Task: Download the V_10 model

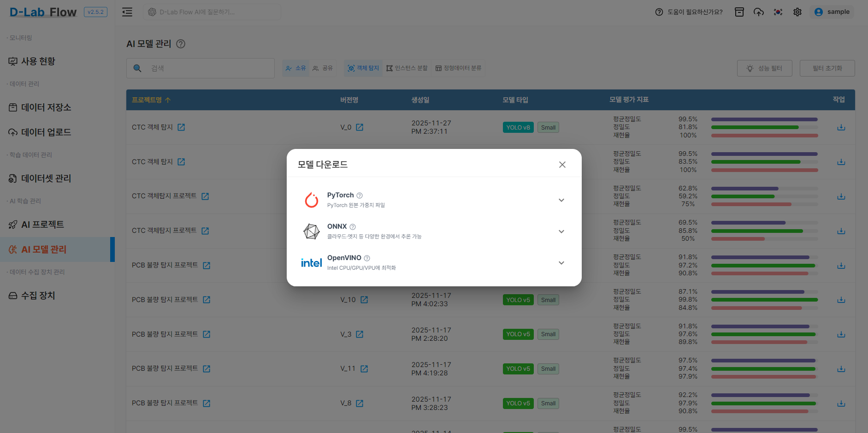Action: 841,300
